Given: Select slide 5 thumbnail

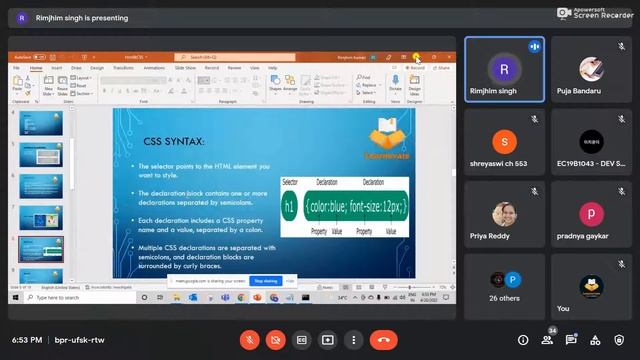Looking at the screenshot, I should [x=41, y=154].
